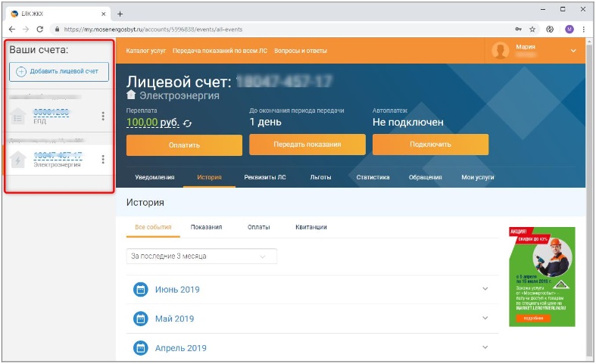Open the 'За последние 3 месяца' period dropdown

tap(201, 257)
